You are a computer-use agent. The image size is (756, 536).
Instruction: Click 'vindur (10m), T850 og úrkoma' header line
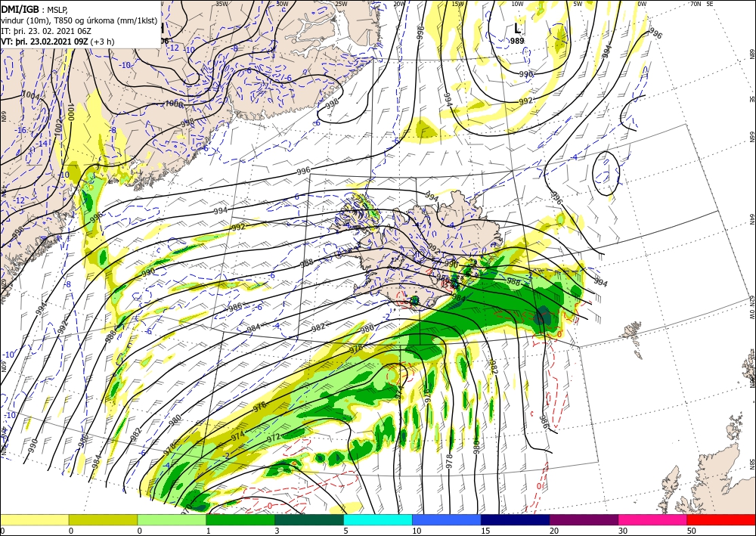pyautogui.click(x=79, y=20)
